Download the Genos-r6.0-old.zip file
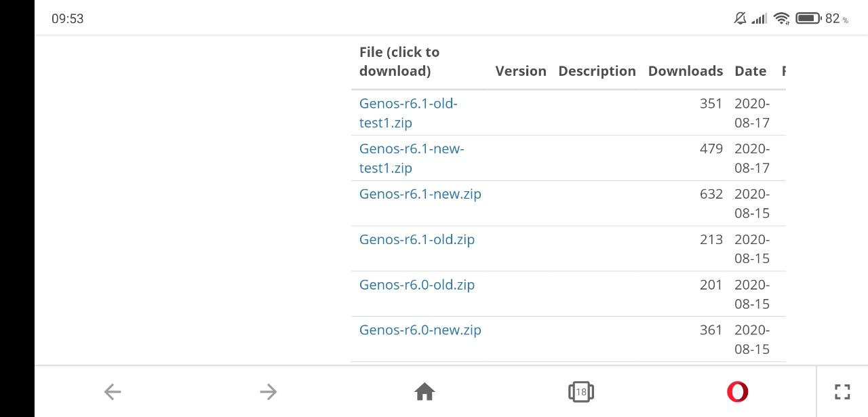Image resolution: width=868 pixels, height=417 pixels. [x=417, y=285]
